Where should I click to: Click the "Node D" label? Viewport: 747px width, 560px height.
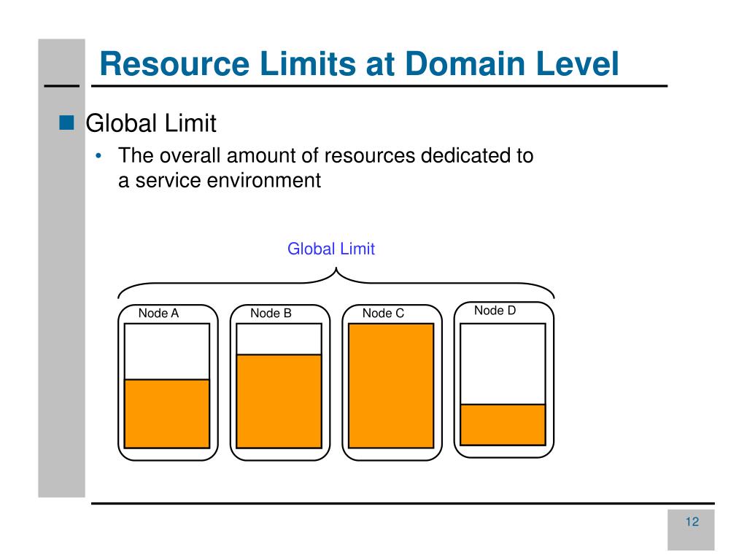495,311
